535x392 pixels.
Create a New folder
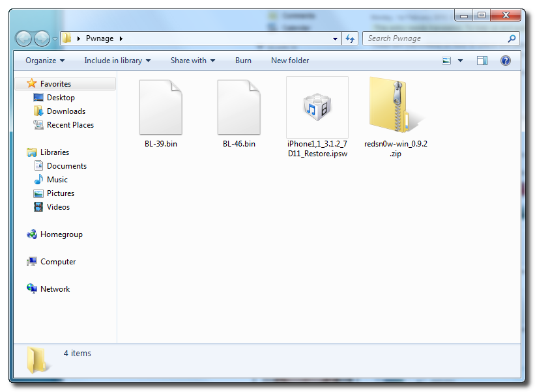point(290,61)
